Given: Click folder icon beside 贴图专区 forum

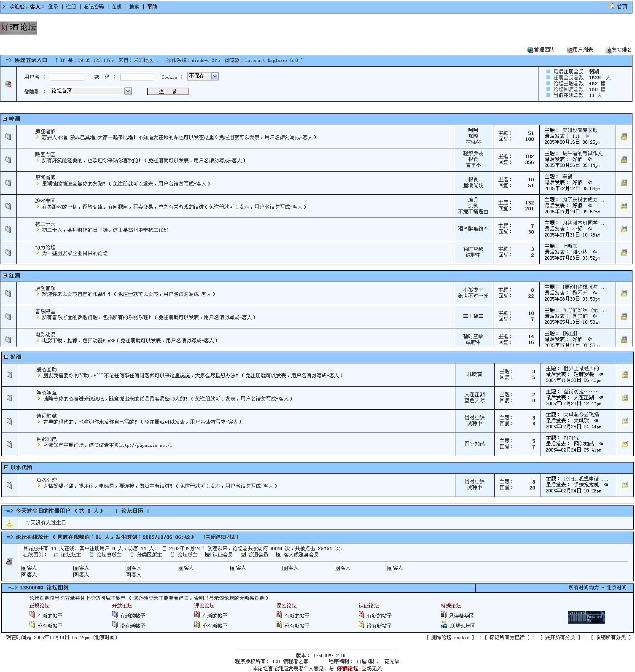Looking at the screenshot, I should point(8,160).
